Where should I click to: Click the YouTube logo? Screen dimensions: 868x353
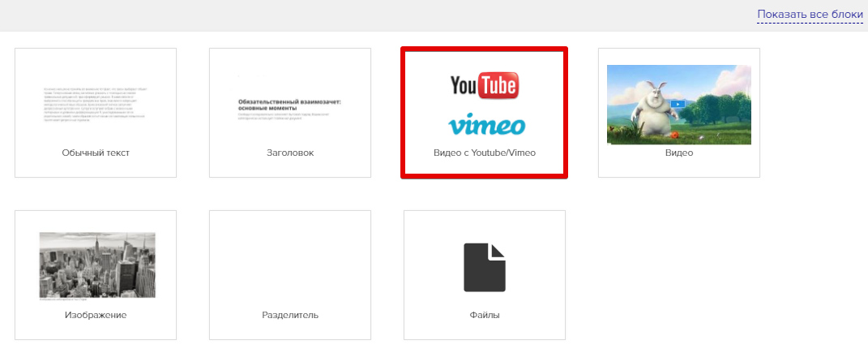(485, 86)
